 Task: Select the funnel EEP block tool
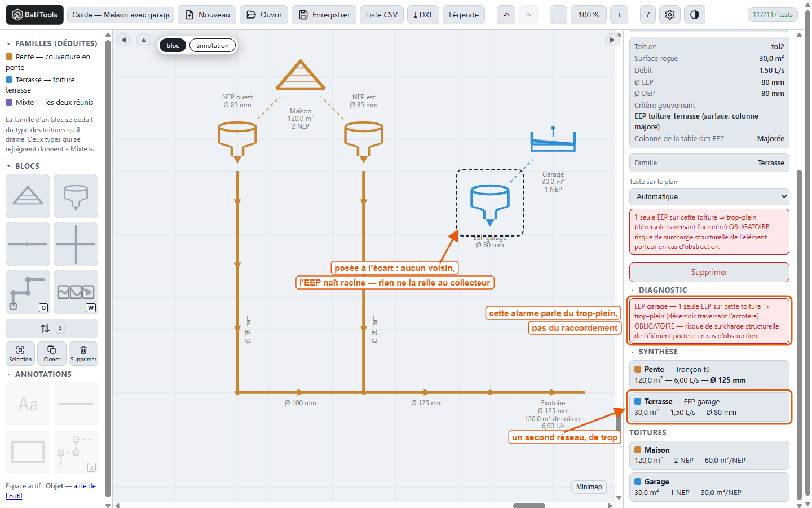point(76,196)
